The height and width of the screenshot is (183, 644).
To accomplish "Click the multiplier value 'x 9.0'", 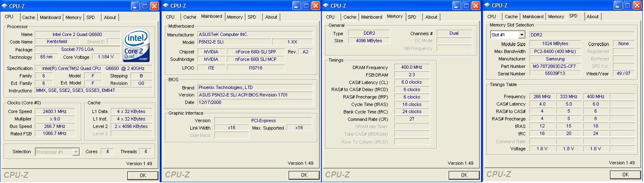I will tap(54, 119).
